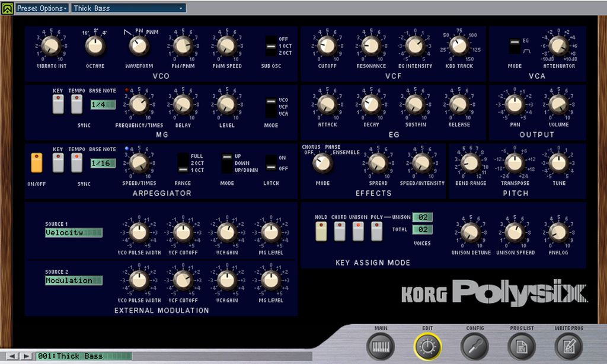Image resolution: width=607 pixels, height=364 pixels.
Task: Click the MG LEVEL knob
Action: tap(227, 104)
